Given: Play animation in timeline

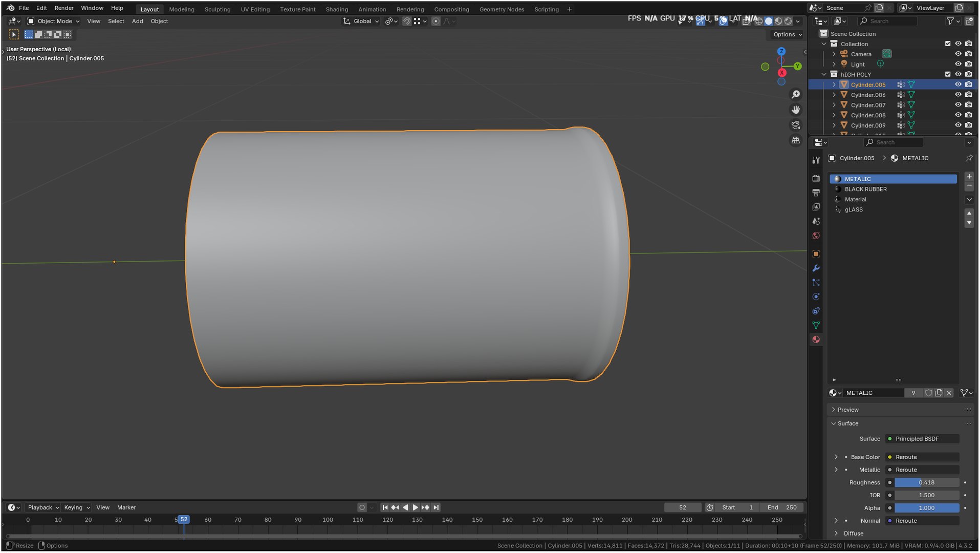Looking at the screenshot, I should (415, 507).
